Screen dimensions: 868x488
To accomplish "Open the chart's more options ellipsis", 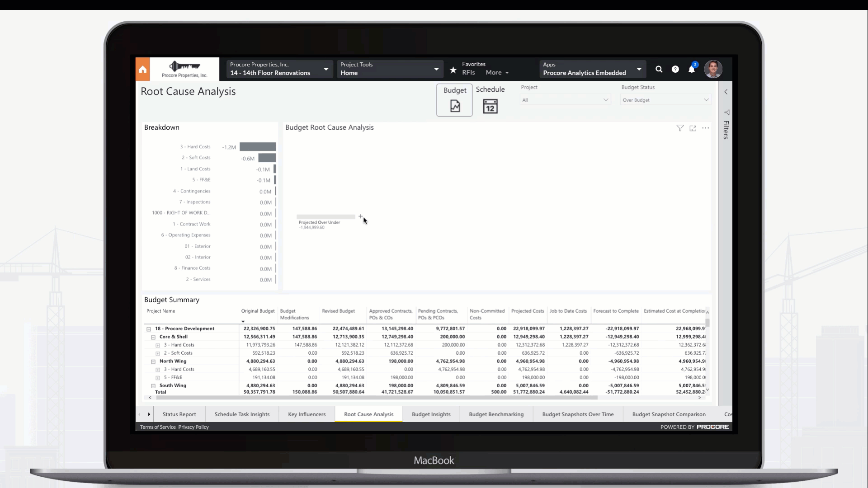I will point(705,128).
